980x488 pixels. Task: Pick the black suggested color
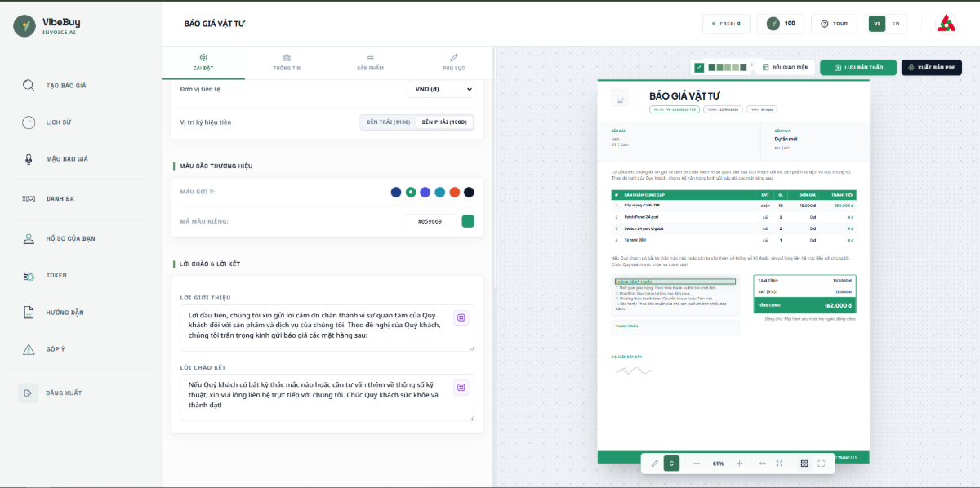469,192
